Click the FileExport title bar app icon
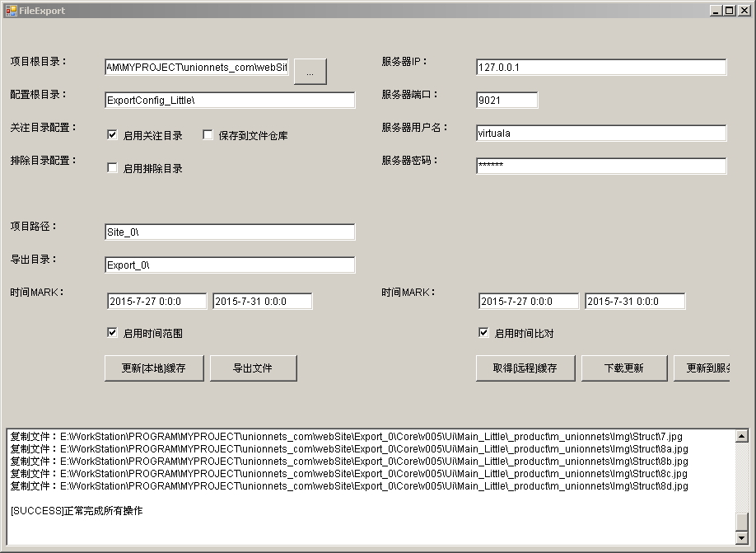The height and width of the screenshot is (553, 756). coord(11,11)
